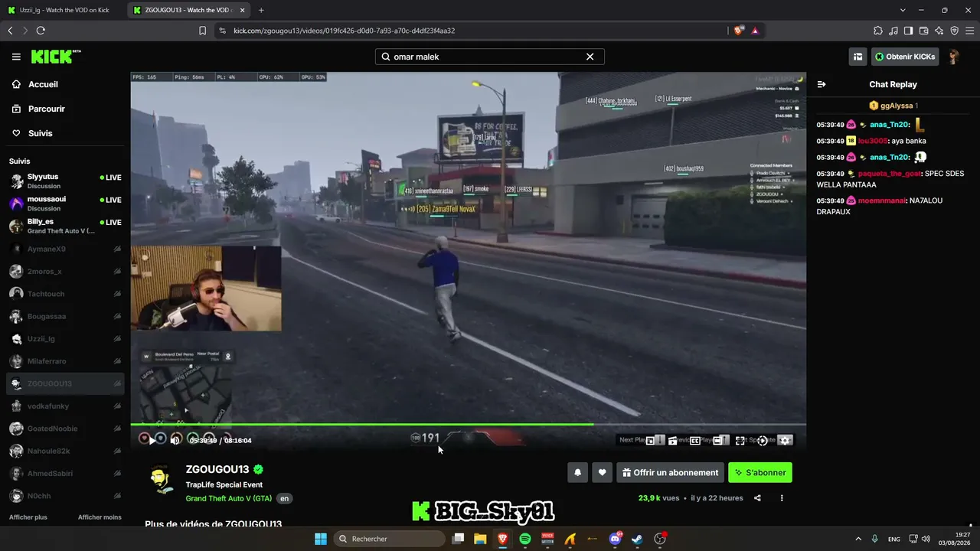Open moussaoui live channel
Viewport: 980px width, 551px height.
pyautogui.click(x=66, y=204)
